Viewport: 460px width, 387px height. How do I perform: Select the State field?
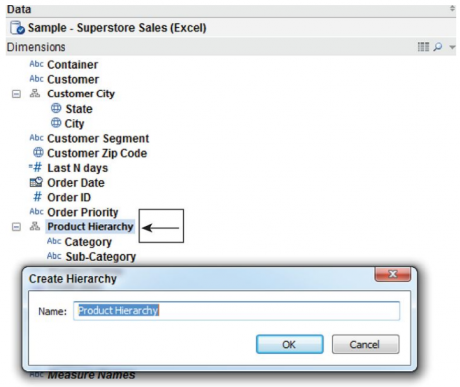[79, 109]
